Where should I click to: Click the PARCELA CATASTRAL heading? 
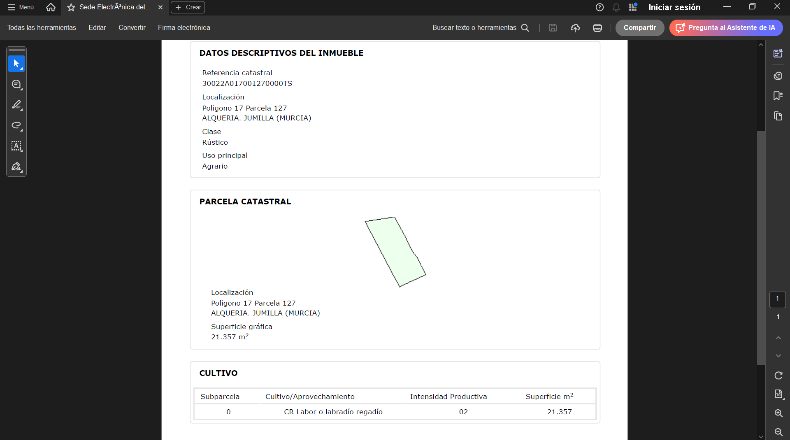pyautogui.click(x=245, y=201)
